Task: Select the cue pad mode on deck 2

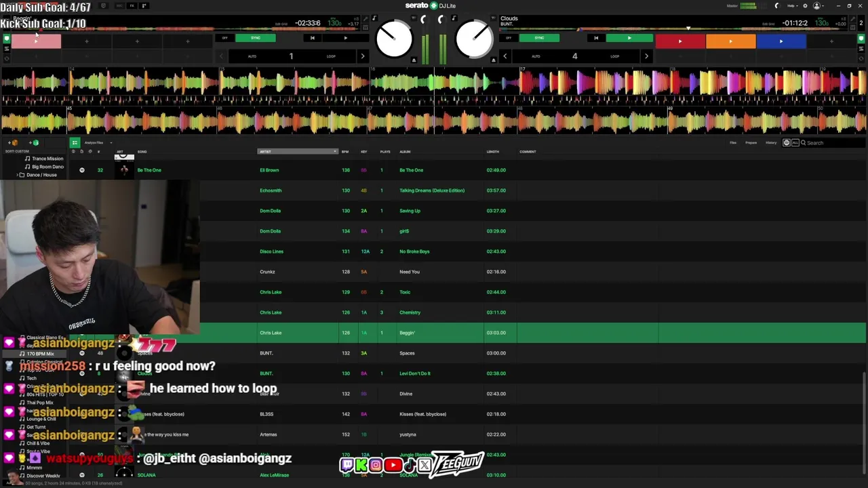Action: click(861, 39)
